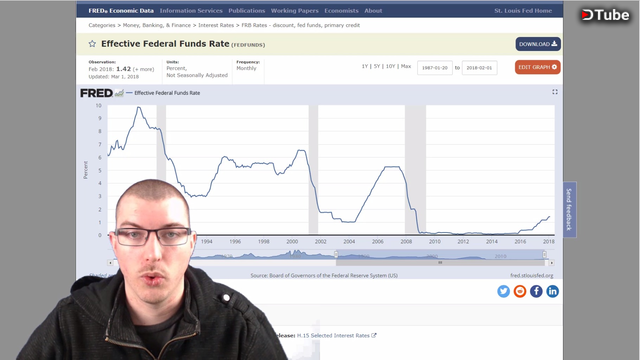Click the 'Updated: Mar 1, 2018' text
The width and height of the screenshot is (640, 360).
click(113, 77)
